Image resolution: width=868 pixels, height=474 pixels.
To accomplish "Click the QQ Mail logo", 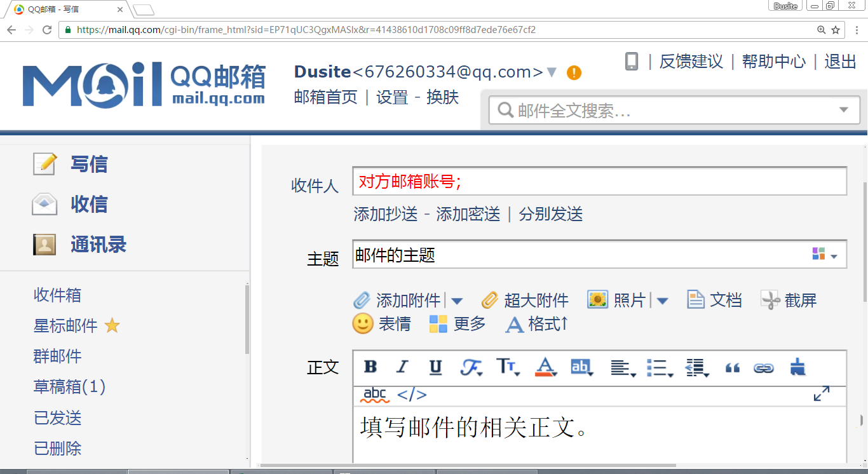I will tap(144, 84).
